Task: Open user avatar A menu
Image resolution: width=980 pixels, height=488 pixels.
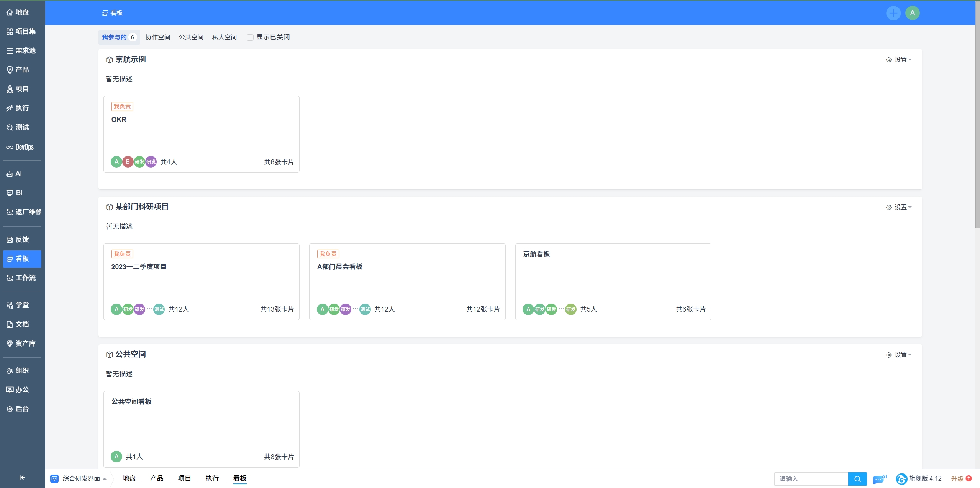Action: pyautogui.click(x=912, y=13)
